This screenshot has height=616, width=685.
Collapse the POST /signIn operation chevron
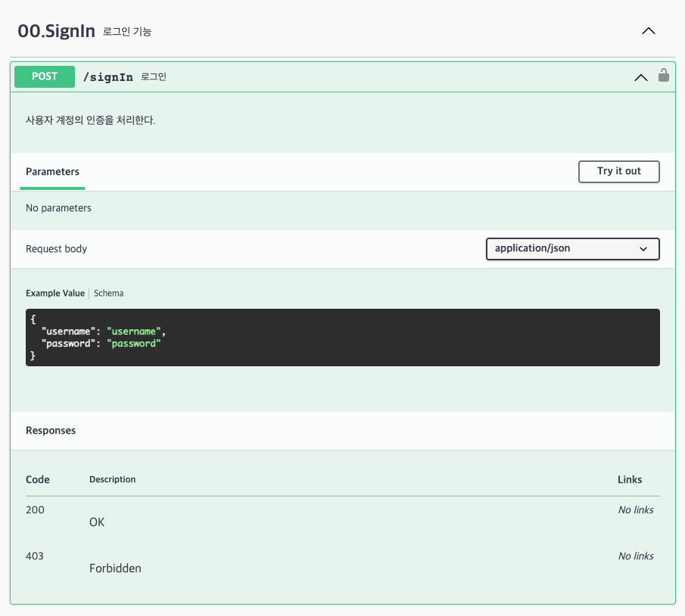click(640, 78)
